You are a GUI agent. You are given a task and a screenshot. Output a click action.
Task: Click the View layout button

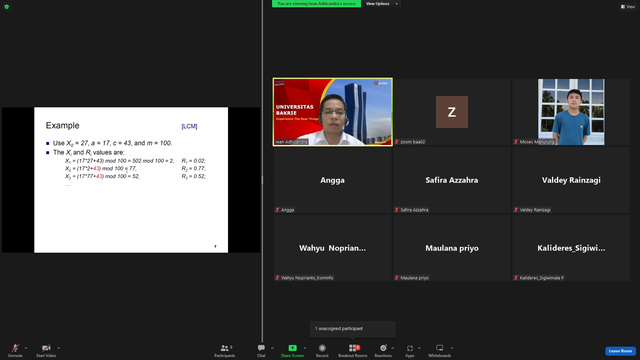click(628, 7)
